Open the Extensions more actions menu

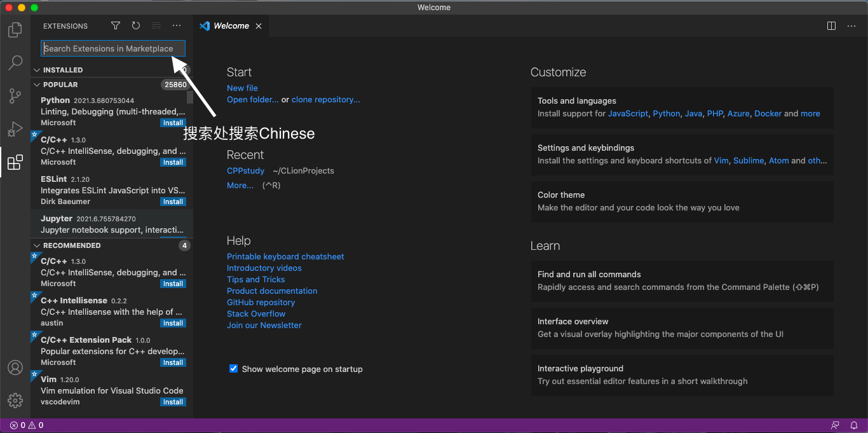[x=177, y=25]
